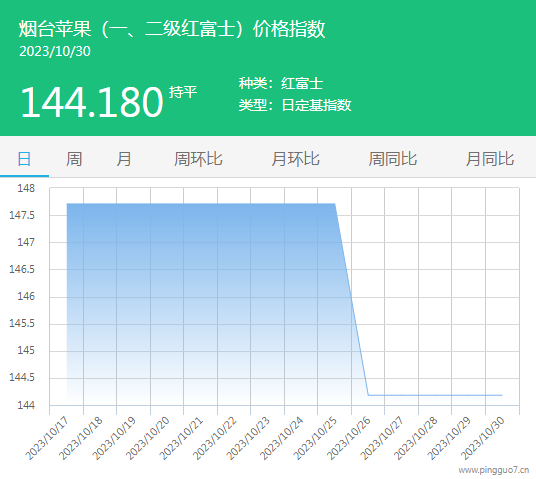Screen dimensions: 536x479
Task: Click the 2023/10/30 date under the title
Action: tap(55, 51)
